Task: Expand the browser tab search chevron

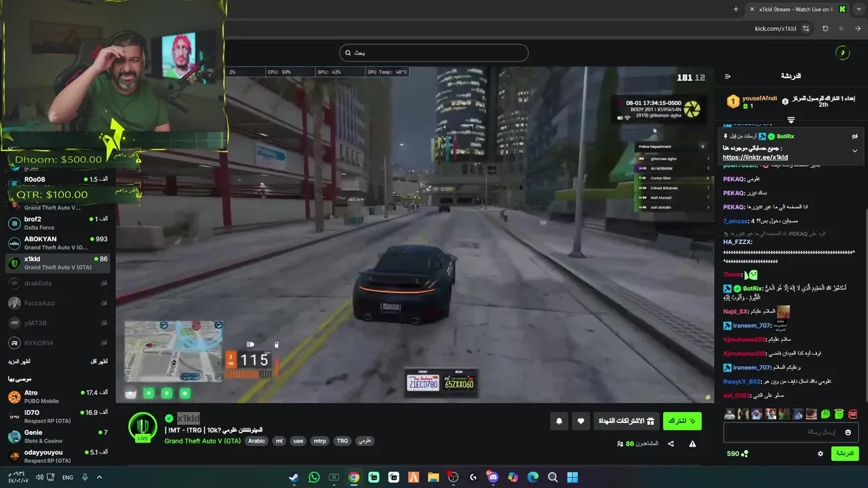Action: click(859, 9)
